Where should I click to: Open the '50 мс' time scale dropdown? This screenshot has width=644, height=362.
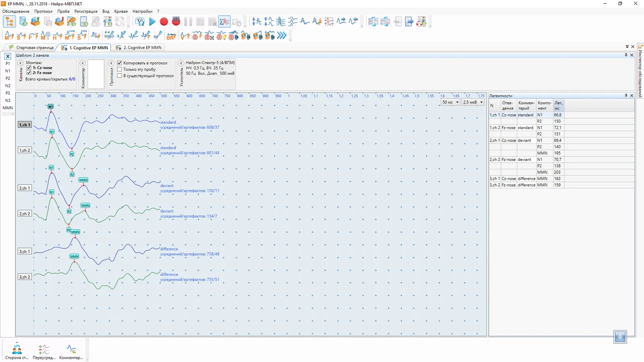click(x=450, y=102)
